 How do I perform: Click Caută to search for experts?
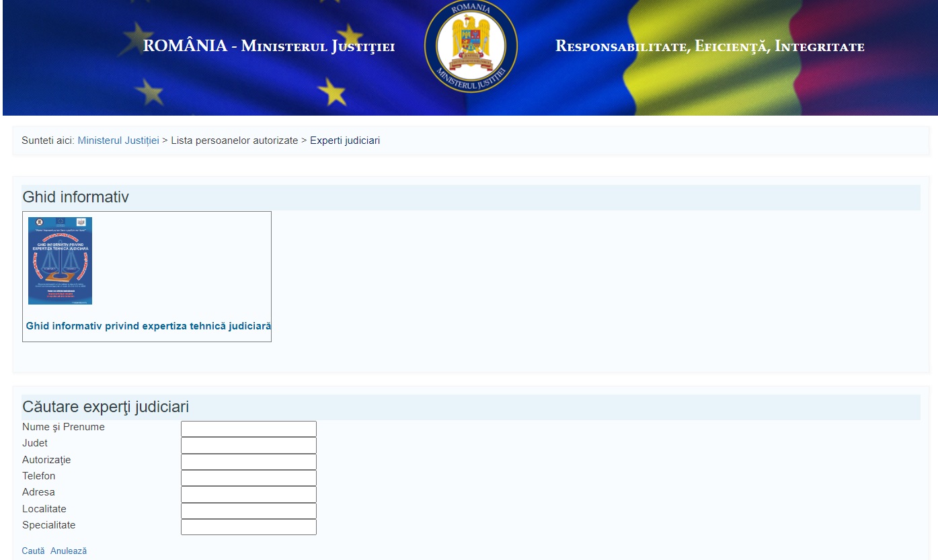pyautogui.click(x=33, y=551)
